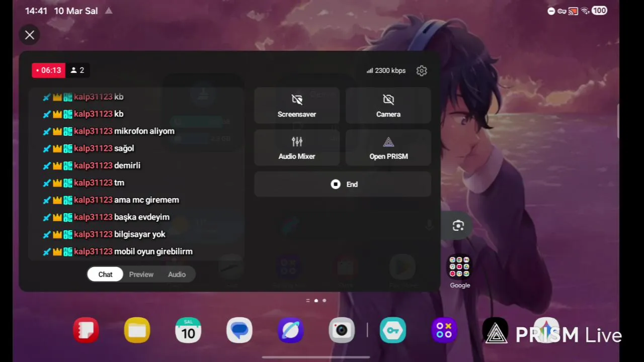
Task: Toggle the Screensaver option
Action: coord(297,106)
